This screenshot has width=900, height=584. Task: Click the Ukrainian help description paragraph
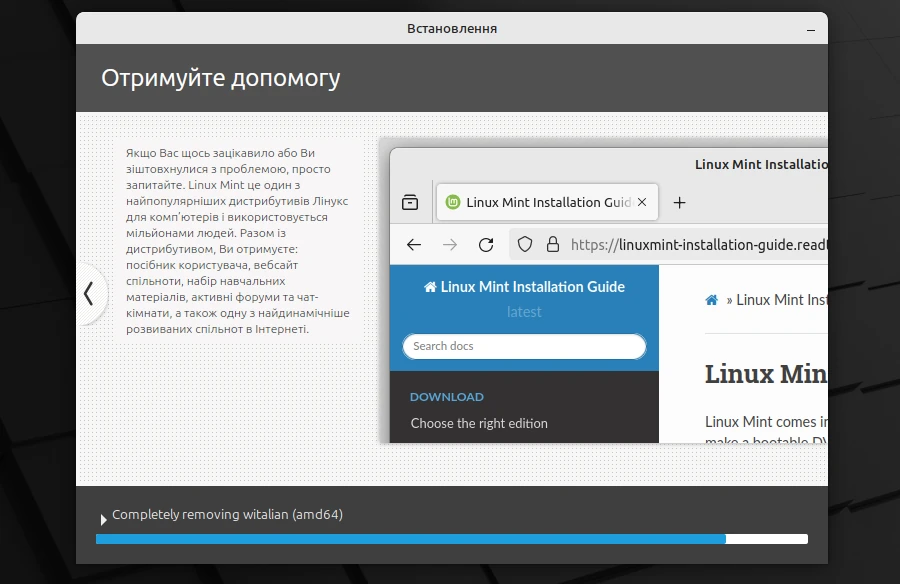point(238,241)
